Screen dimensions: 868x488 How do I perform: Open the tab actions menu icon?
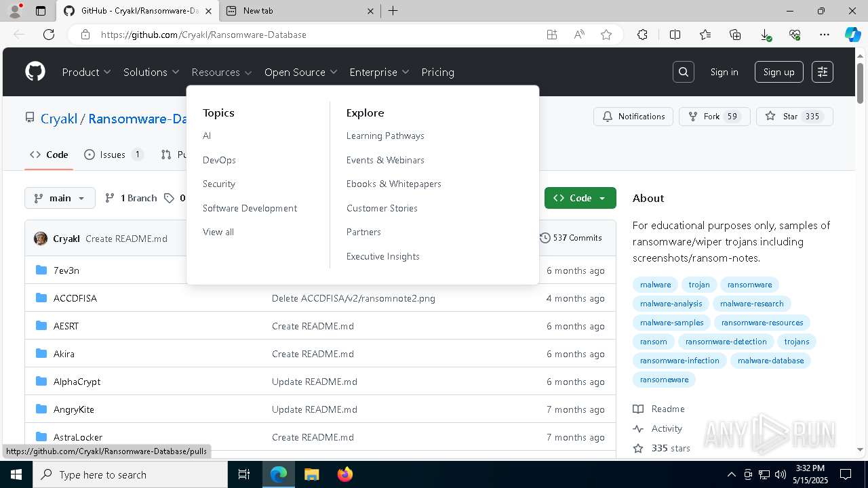[x=41, y=11]
